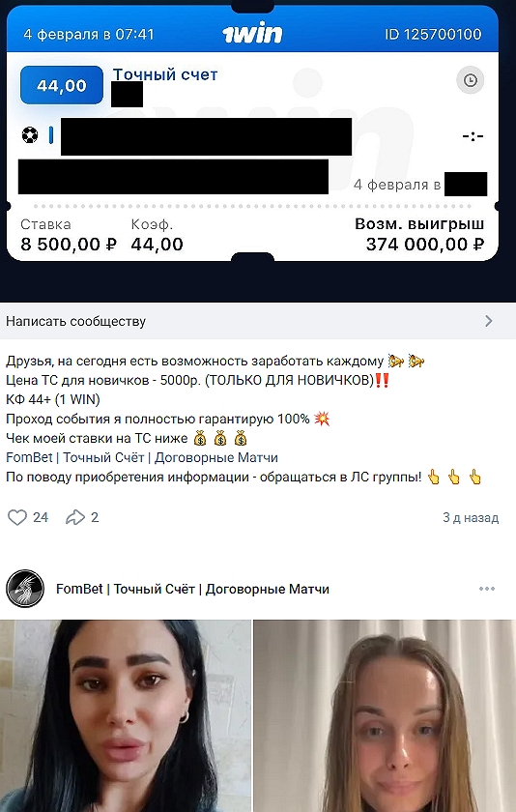Click the Возм. выигрыш amount

425,244
